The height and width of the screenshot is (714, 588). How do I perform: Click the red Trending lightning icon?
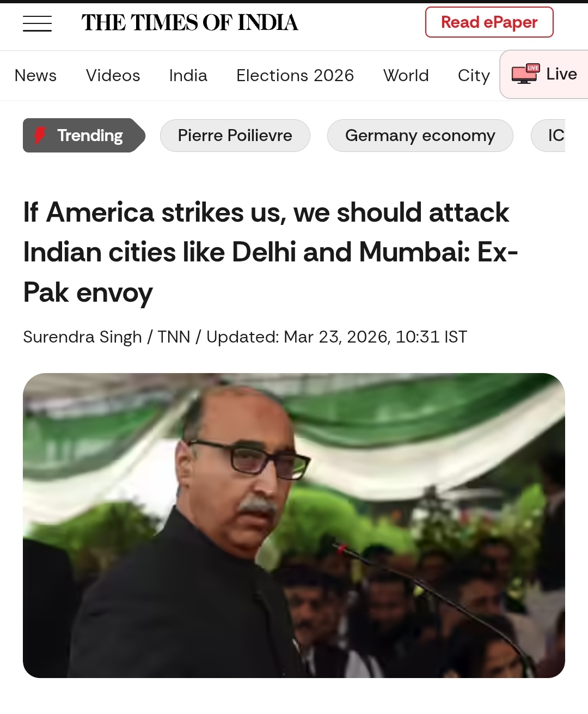(40, 135)
